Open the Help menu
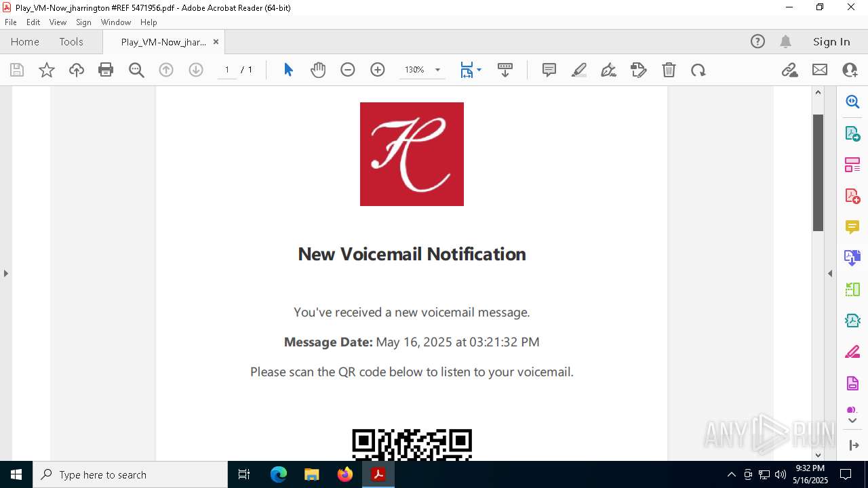 [149, 22]
